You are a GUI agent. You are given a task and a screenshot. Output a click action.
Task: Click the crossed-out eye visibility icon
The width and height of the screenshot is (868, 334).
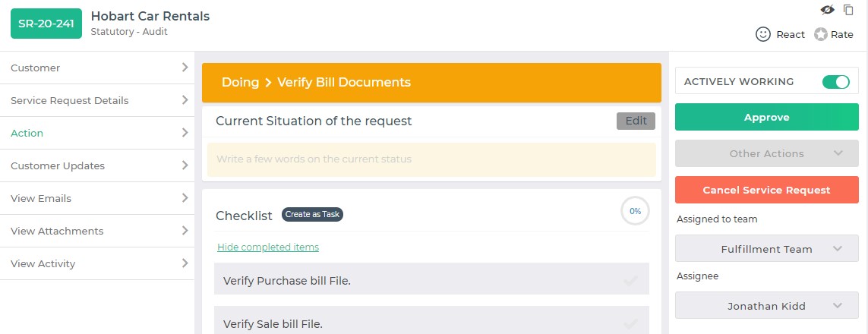click(827, 9)
